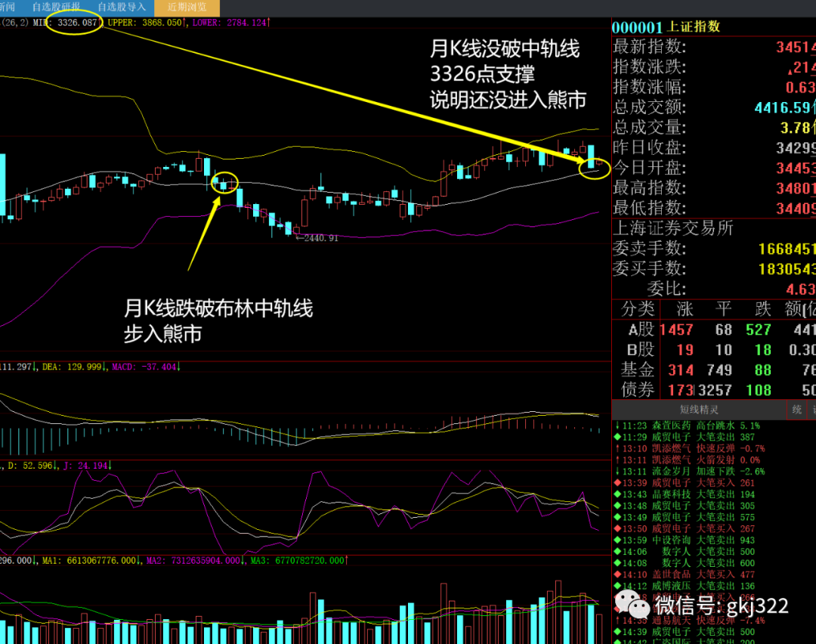Select the 总成交额 row

(714, 107)
